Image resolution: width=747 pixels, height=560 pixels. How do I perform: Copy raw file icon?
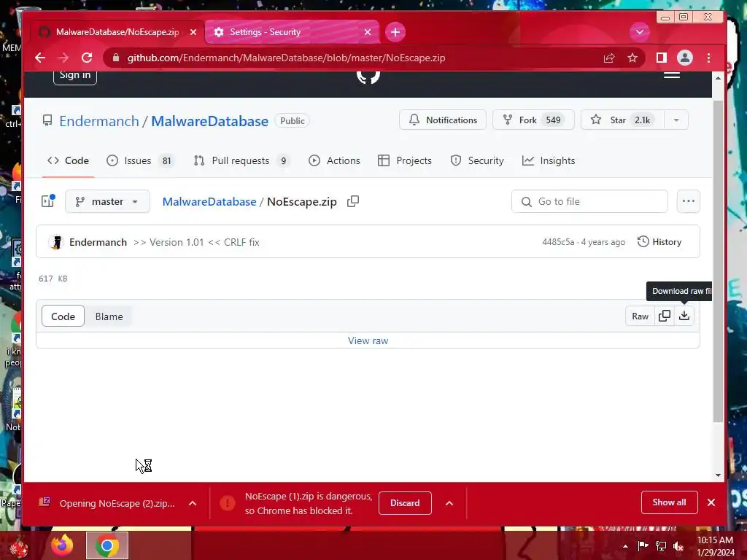click(664, 316)
